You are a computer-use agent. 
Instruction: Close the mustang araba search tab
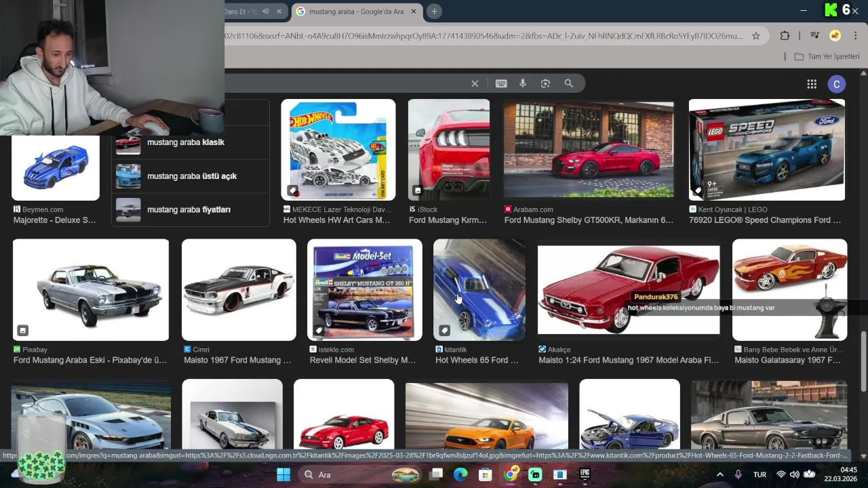[x=414, y=12]
